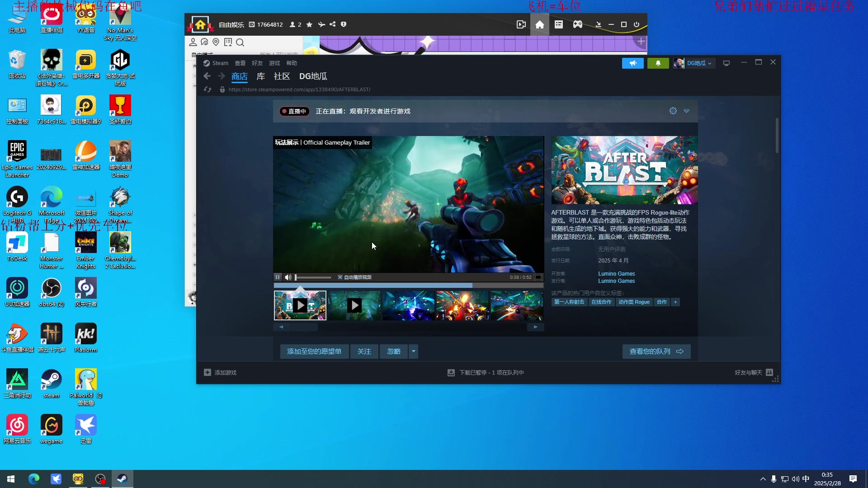Select the third screenshot thumbnail
Viewport: 868px width, 488px height.
point(408,306)
